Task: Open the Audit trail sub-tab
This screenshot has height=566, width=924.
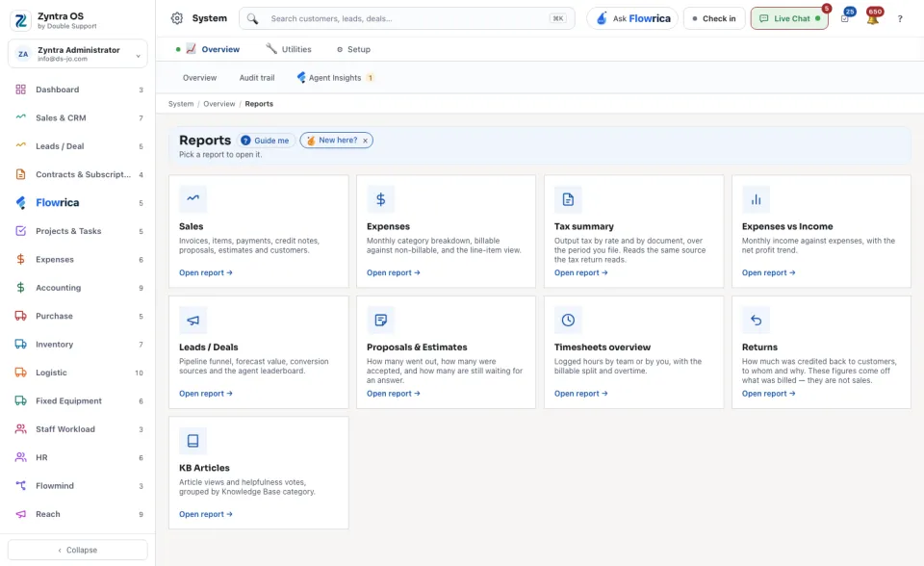Action: click(x=257, y=78)
